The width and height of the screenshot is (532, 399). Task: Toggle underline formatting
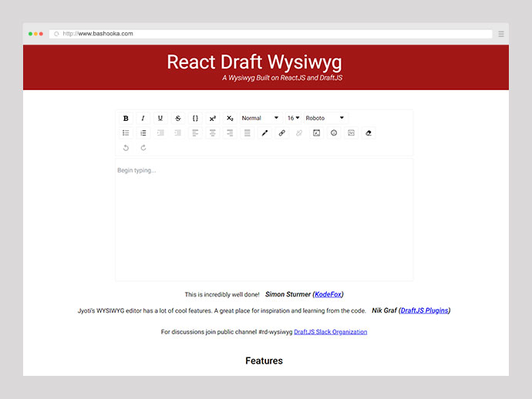click(x=160, y=119)
